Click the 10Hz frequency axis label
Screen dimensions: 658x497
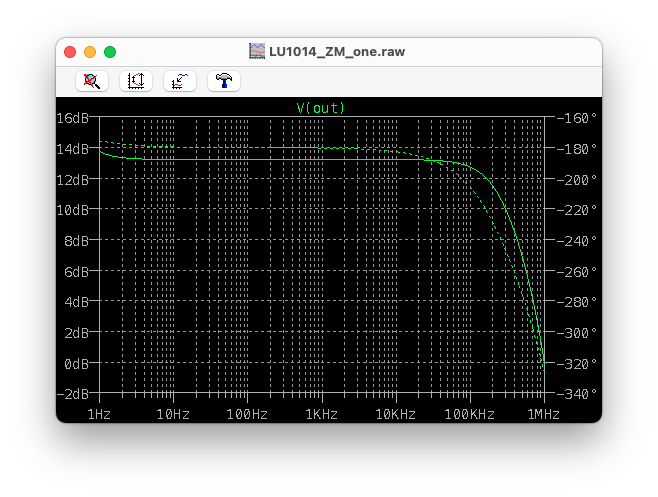(173, 415)
